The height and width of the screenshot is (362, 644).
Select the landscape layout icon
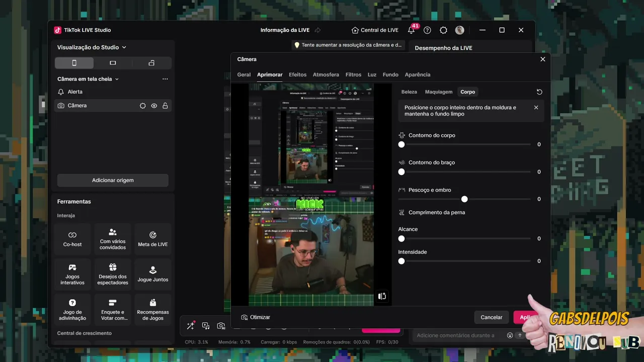point(113,63)
